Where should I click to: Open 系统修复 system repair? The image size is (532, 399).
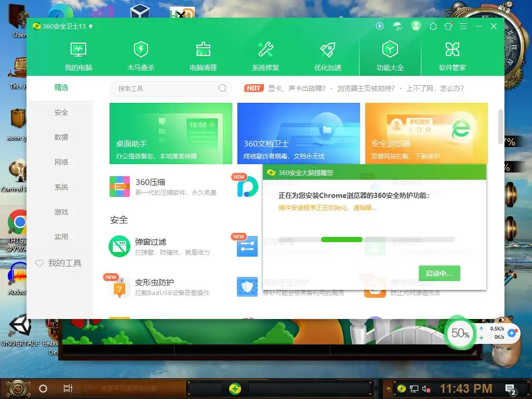(265, 56)
